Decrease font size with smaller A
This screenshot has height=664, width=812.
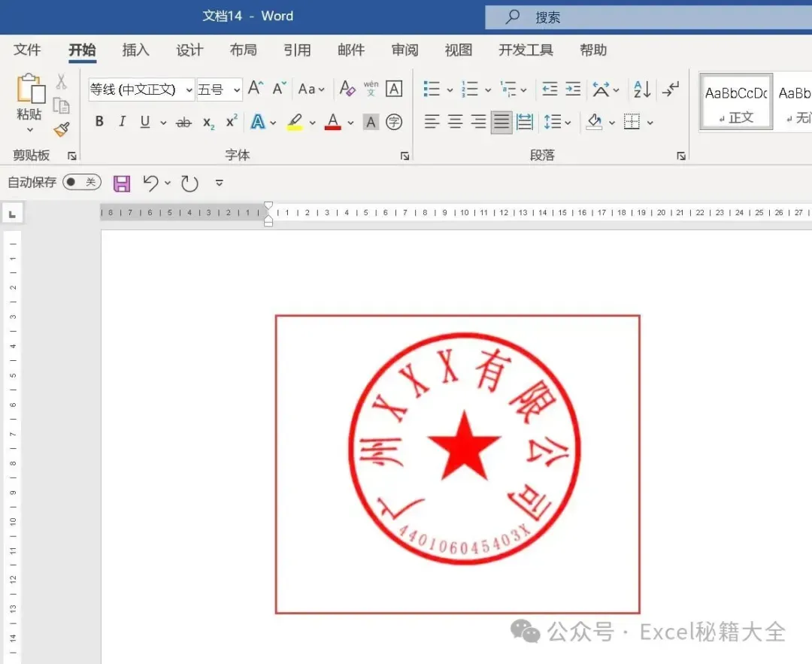pos(279,89)
